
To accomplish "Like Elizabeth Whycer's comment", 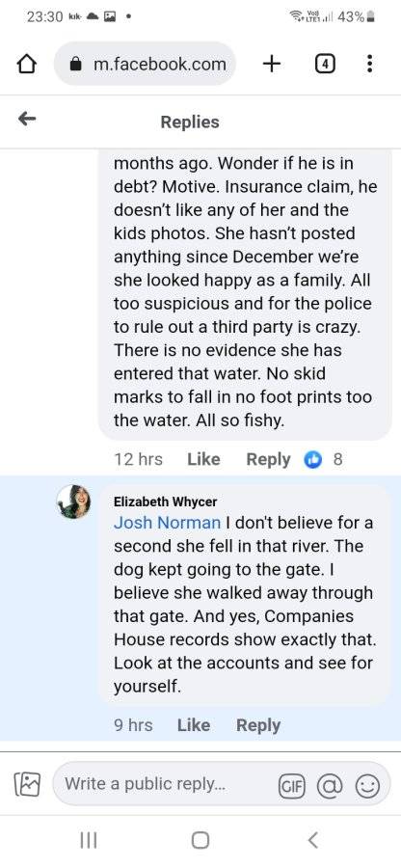I will [194, 725].
